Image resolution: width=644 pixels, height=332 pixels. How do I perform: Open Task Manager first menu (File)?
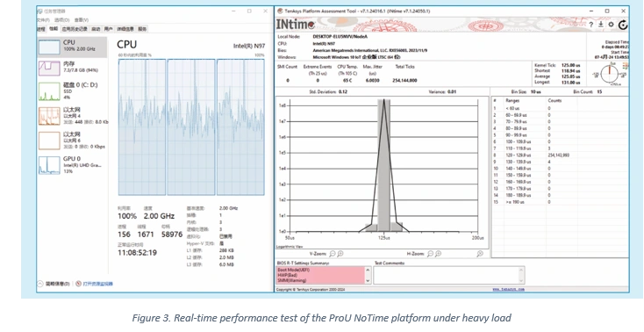point(44,19)
